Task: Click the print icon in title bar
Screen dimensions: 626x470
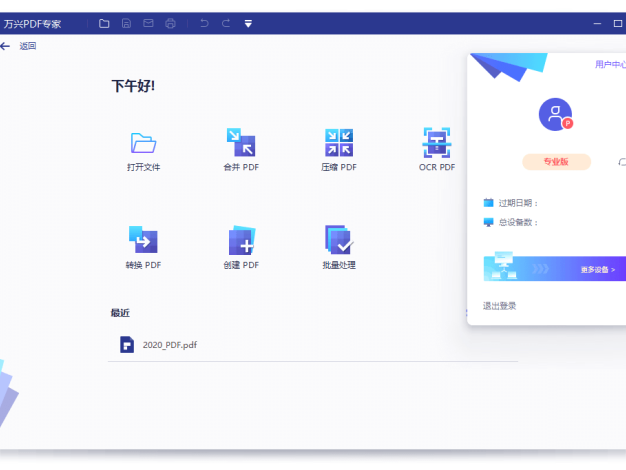Action: point(170,24)
